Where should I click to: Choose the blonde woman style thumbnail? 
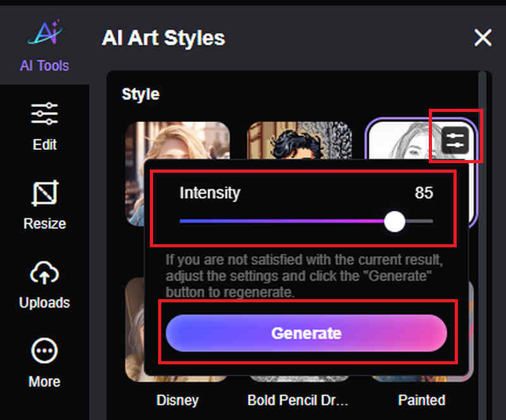coord(177,140)
